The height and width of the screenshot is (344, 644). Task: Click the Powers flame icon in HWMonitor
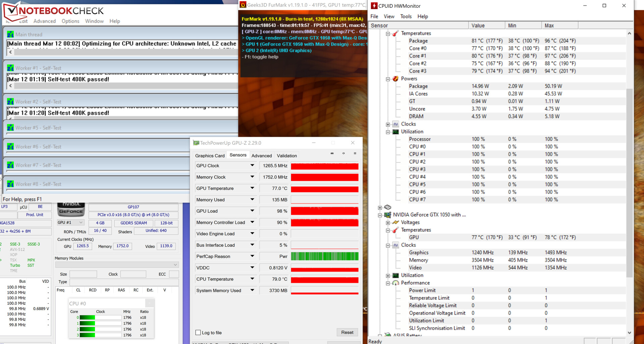(395, 79)
